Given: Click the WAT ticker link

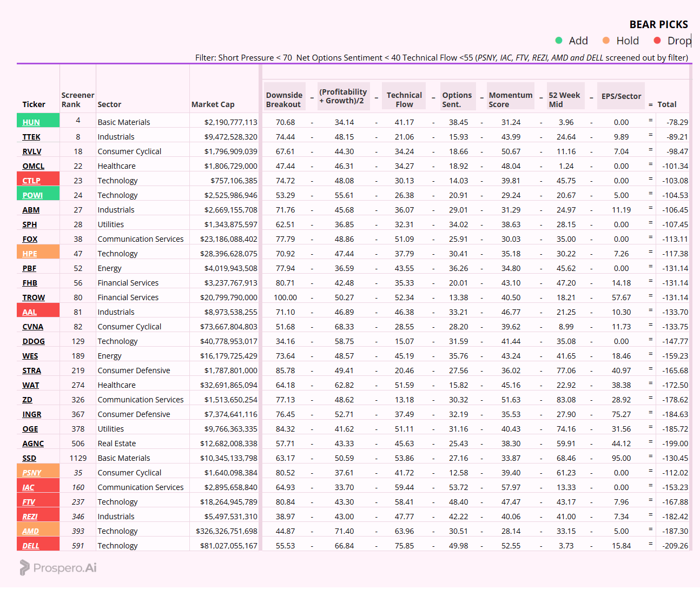Looking at the screenshot, I should [31, 385].
